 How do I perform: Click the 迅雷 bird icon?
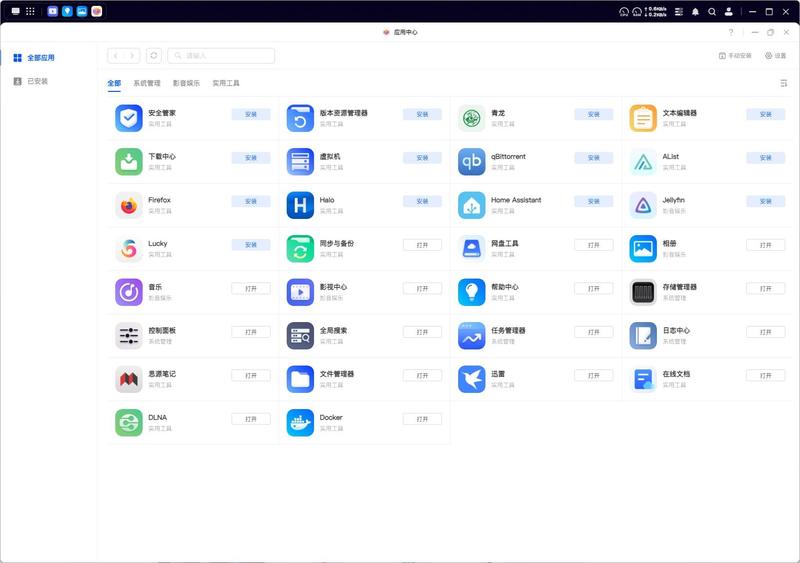[471, 379]
